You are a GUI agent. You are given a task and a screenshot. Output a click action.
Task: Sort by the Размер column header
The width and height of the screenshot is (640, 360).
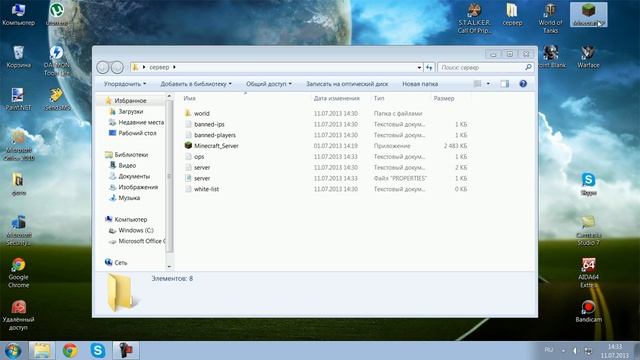click(450, 98)
